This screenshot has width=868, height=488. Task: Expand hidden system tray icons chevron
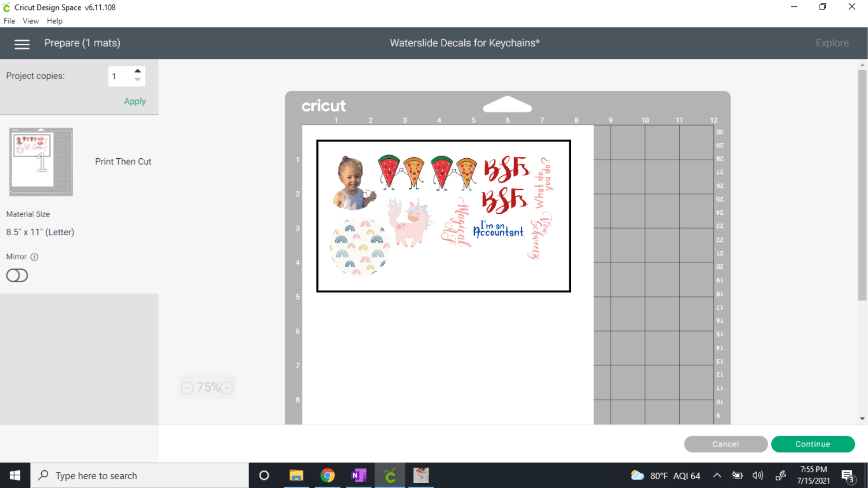[x=717, y=475]
